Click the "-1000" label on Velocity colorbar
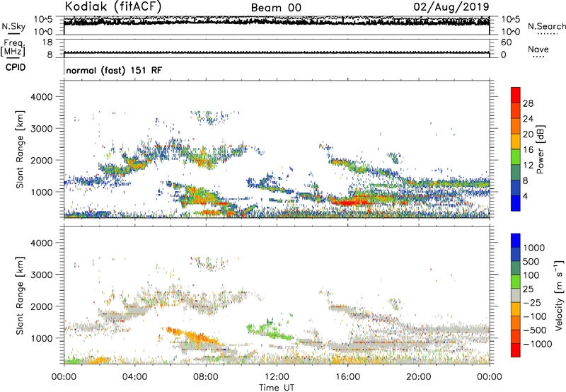This screenshot has width=566, height=392. 537,344
